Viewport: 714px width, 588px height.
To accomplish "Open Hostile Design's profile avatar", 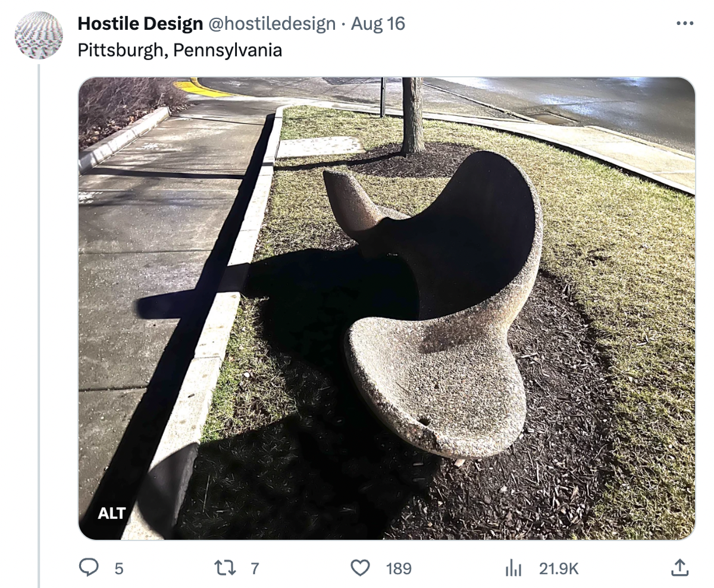I will pyautogui.click(x=39, y=35).
